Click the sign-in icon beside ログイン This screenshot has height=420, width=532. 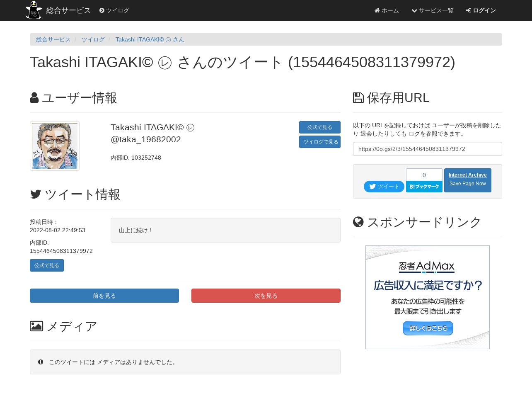[469, 10]
